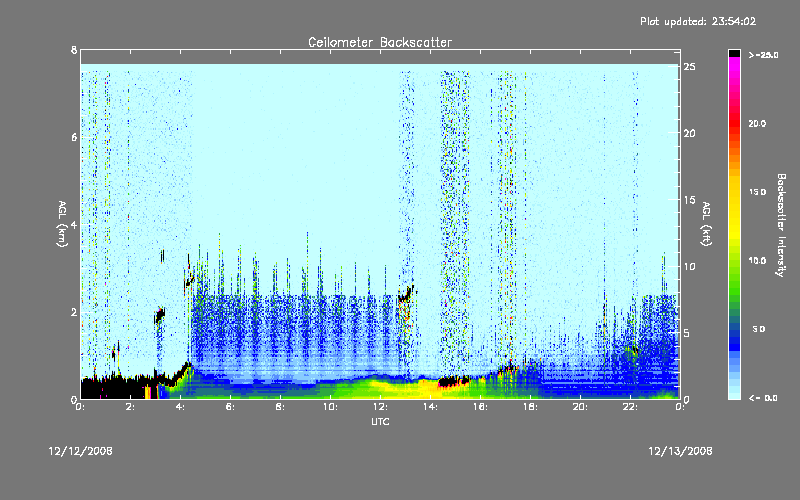Click the pale cyan <-0.0 colorbar bottom
This screenshot has width=800, height=500.
click(x=734, y=395)
